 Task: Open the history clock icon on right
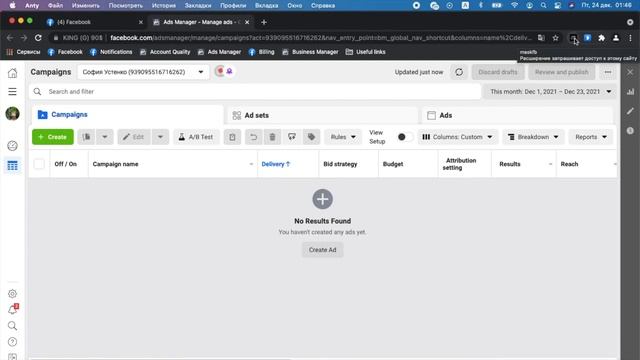[631, 131]
